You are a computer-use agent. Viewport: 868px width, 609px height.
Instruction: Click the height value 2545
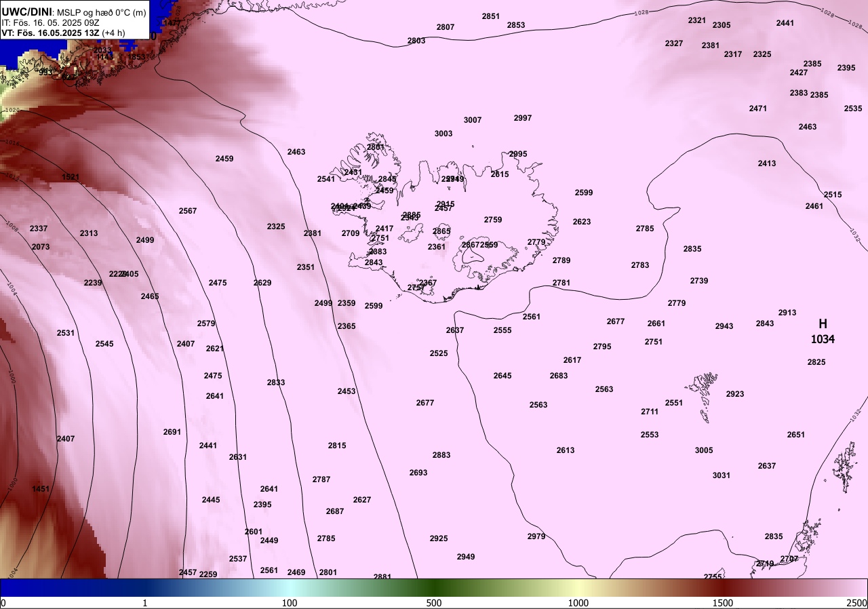click(x=104, y=344)
